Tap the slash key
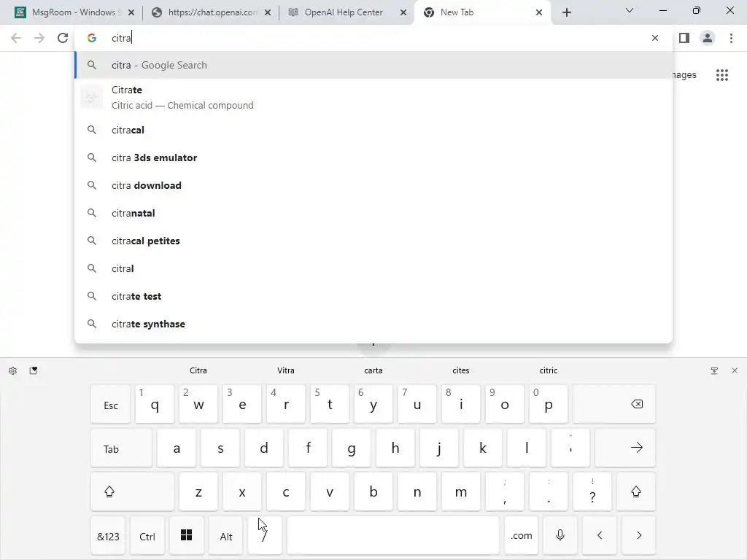The height and width of the screenshot is (560, 747). [x=265, y=535]
